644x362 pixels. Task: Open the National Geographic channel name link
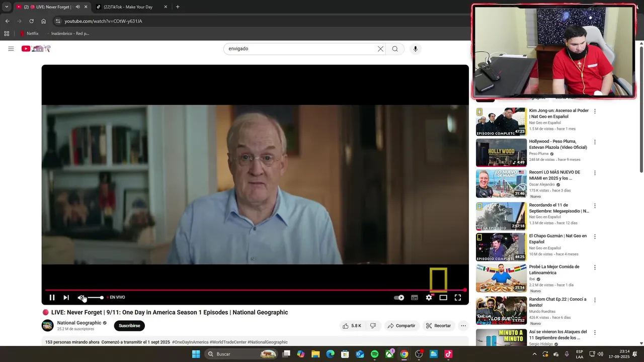tap(79, 323)
